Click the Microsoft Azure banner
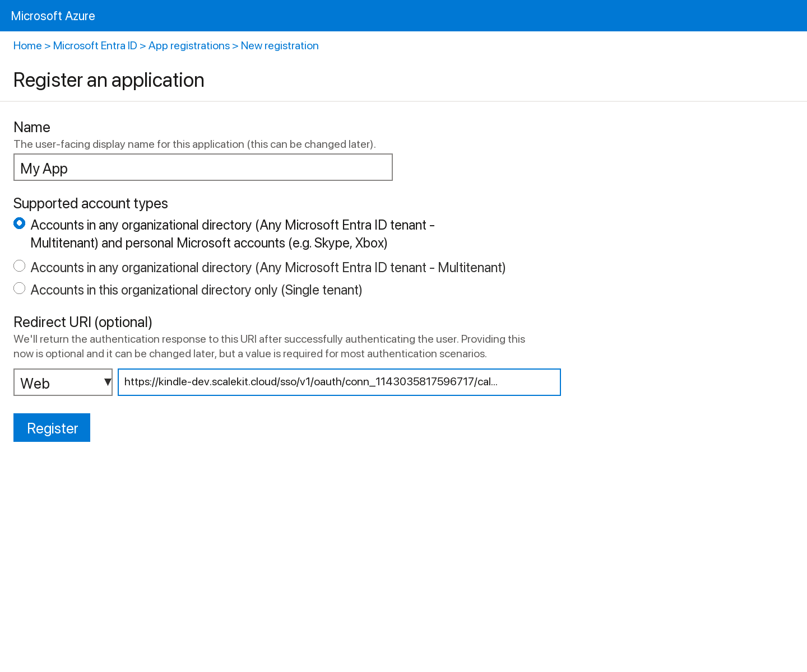807x672 pixels. [x=53, y=16]
